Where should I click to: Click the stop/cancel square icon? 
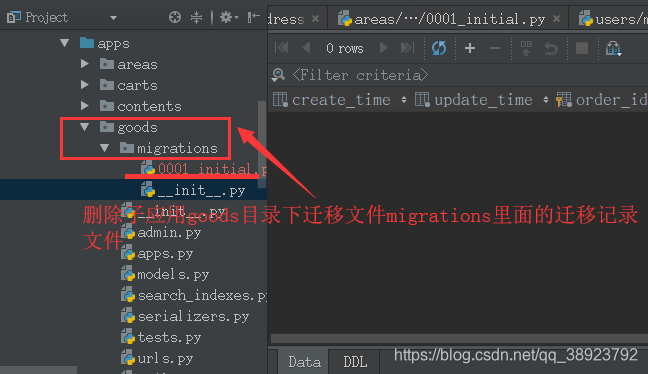pos(582,48)
